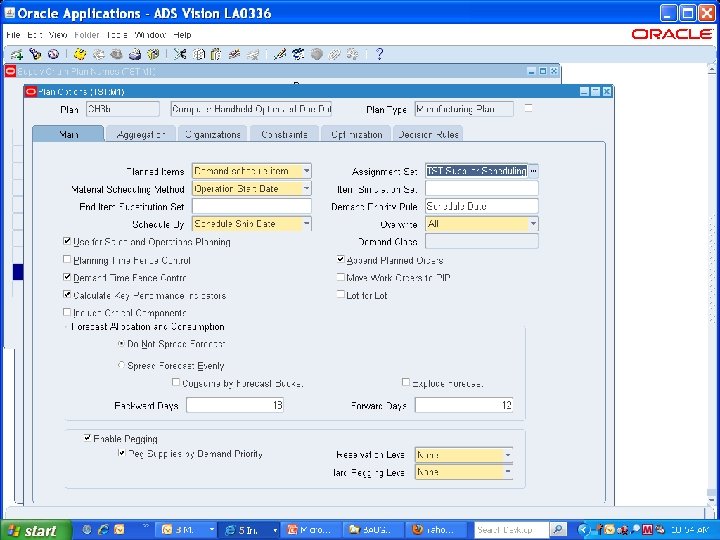Open the Hard Pegging Level dropdown

click(x=508, y=472)
